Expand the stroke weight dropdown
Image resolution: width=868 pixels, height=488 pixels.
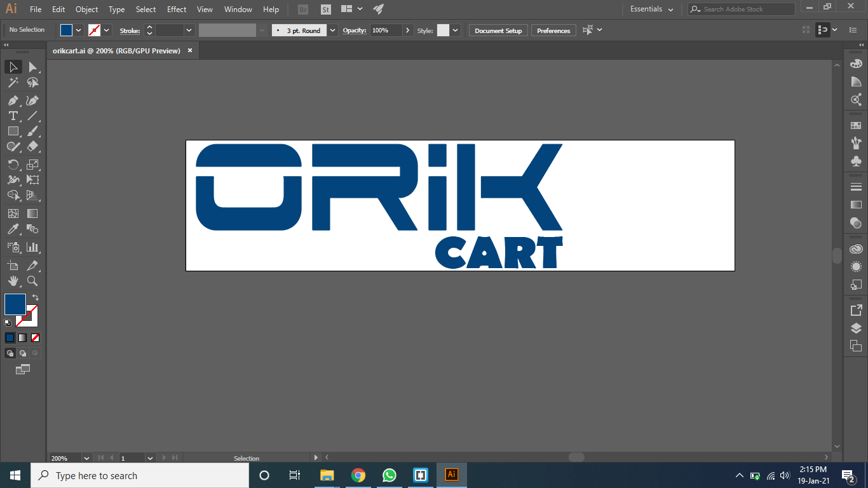tap(189, 30)
